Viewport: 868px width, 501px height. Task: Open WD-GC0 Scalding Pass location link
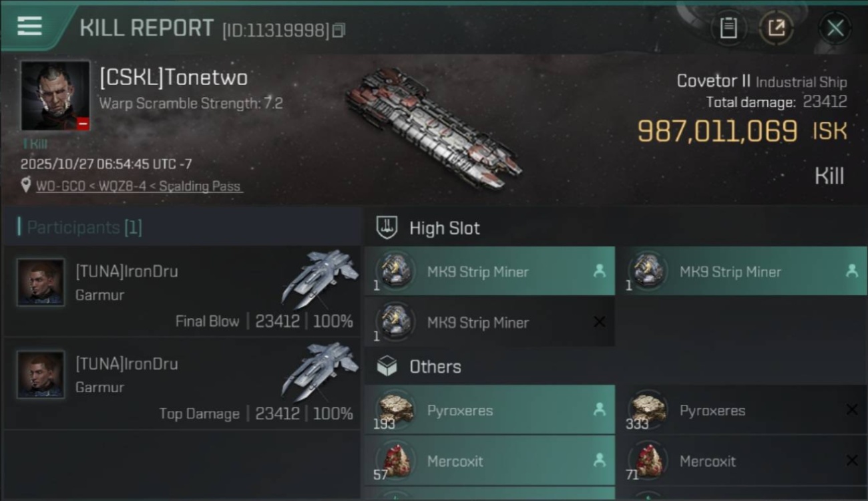pyautogui.click(x=138, y=186)
